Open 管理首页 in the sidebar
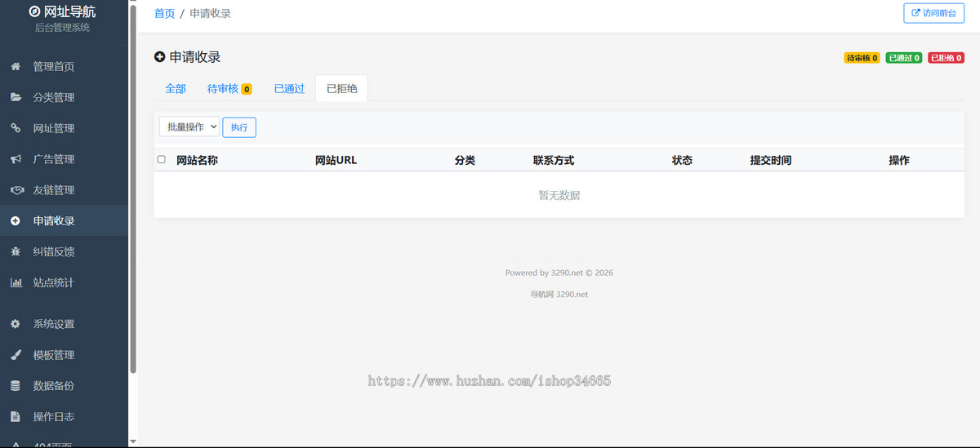The height and width of the screenshot is (448, 980). pyautogui.click(x=64, y=66)
